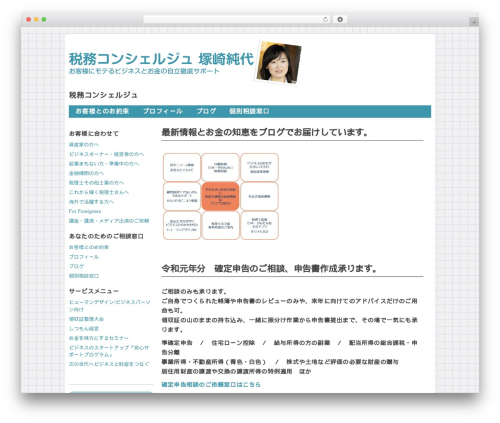Click the bottom-left tile of the grid image
500x423 pixels.
point(182,225)
